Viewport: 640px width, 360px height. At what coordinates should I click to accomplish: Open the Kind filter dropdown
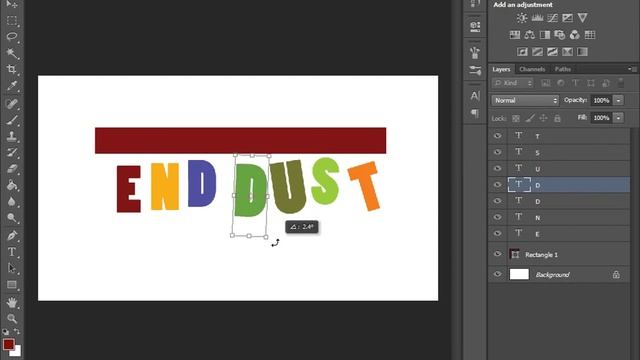(x=513, y=83)
